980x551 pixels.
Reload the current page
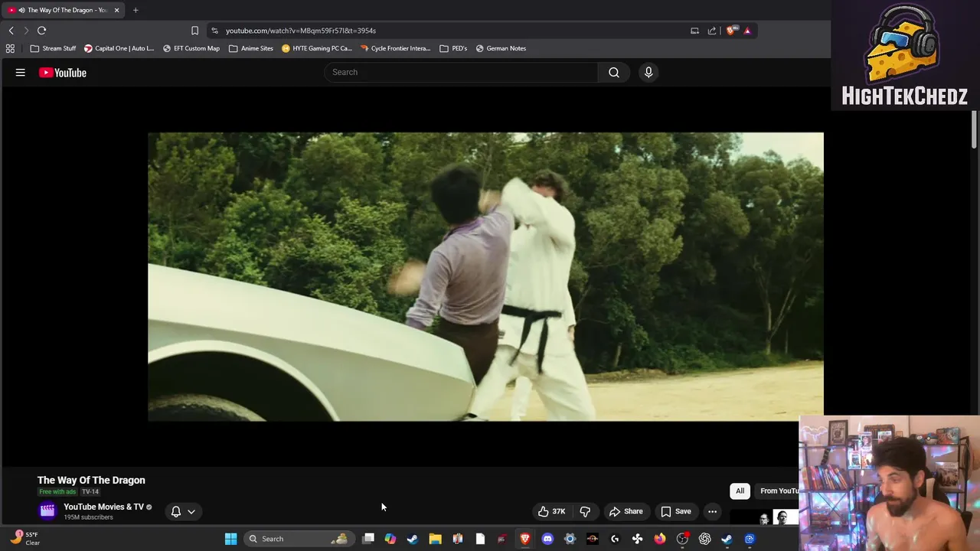click(x=41, y=31)
